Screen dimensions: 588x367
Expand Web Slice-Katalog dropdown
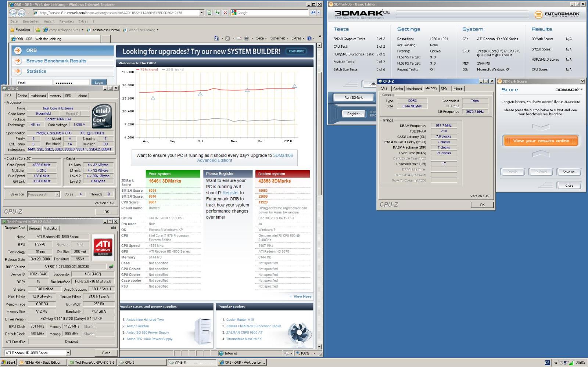pyautogui.click(x=158, y=30)
